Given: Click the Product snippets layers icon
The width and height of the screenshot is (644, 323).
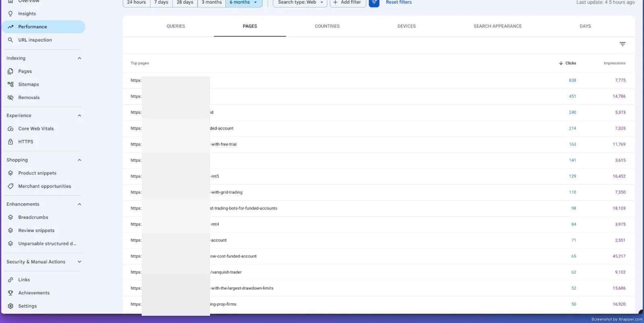Looking at the screenshot, I should click(10, 173).
